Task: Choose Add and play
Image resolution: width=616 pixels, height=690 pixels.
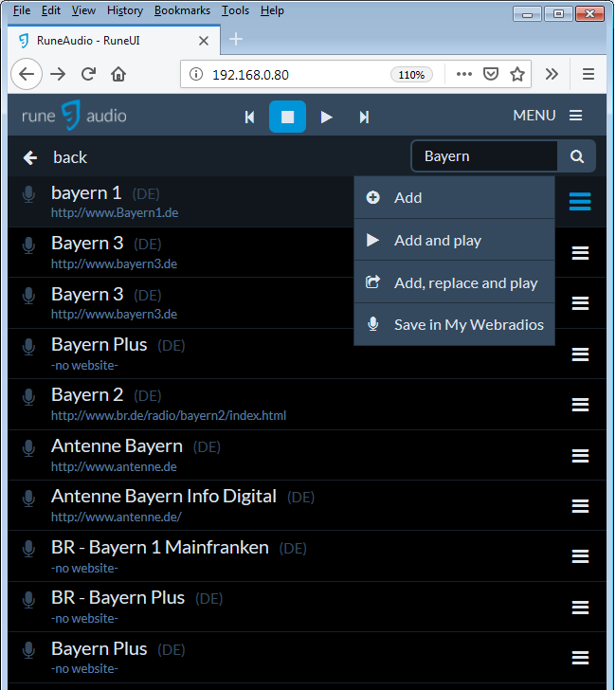Action: [x=454, y=241]
